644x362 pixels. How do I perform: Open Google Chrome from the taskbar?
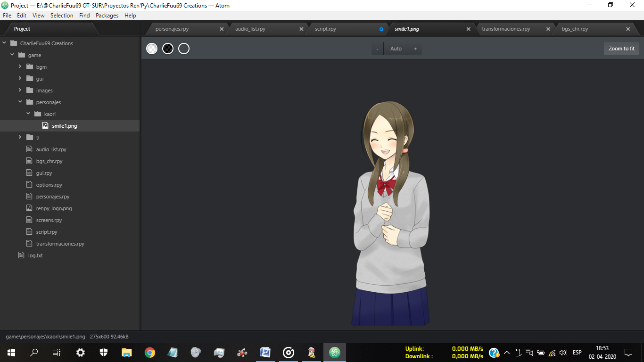point(150,352)
